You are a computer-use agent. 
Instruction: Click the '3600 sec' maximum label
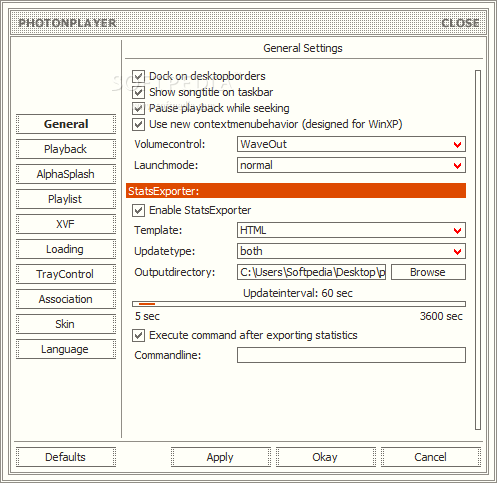click(441, 316)
